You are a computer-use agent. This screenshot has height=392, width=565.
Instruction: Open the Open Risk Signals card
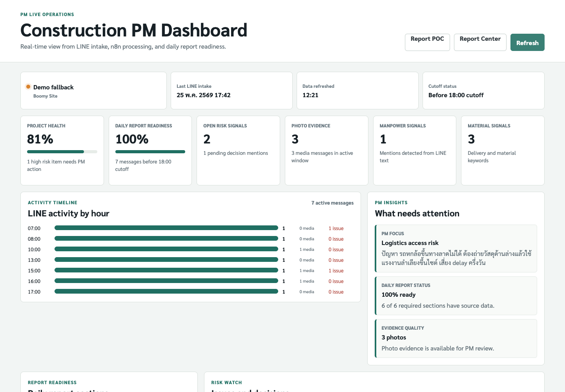(238, 151)
